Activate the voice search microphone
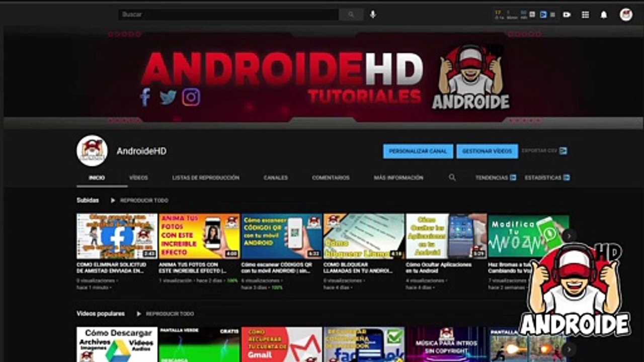Image resolution: width=644 pixels, height=362 pixels. coord(373,15)
